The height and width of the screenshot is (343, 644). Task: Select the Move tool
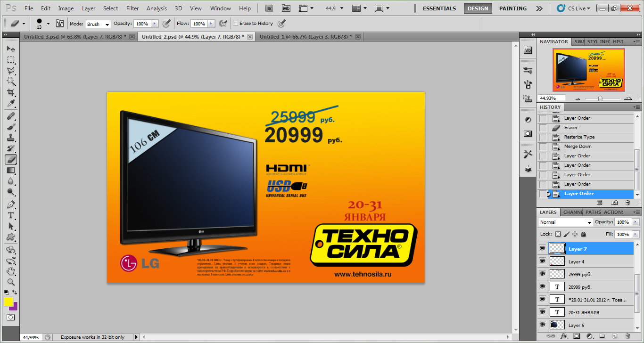point(11,49)
